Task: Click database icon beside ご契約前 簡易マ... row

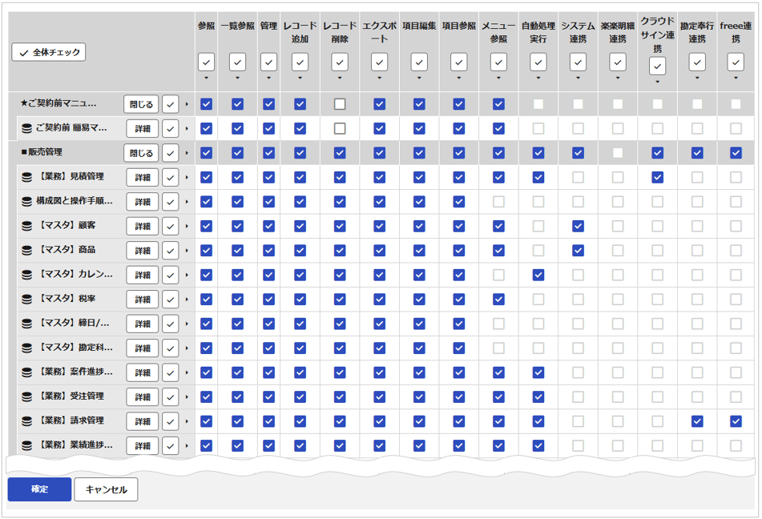Action: [x=27, y=129]
